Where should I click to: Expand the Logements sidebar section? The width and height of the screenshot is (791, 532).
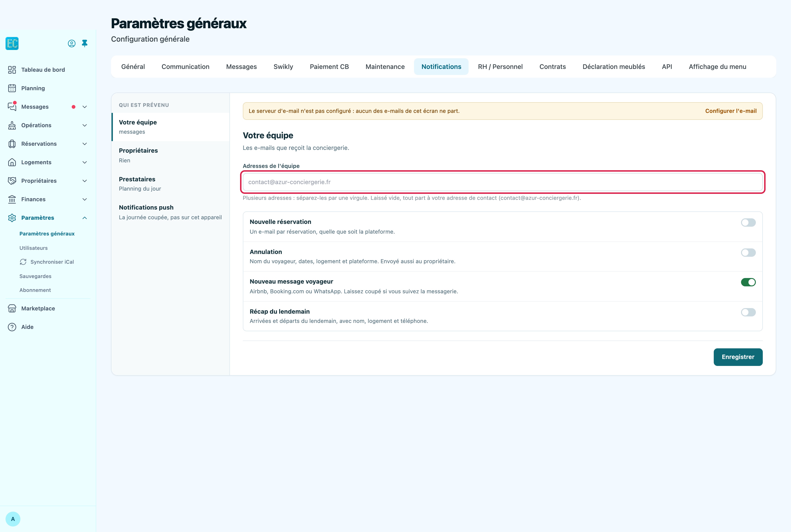tap(85, 162)
